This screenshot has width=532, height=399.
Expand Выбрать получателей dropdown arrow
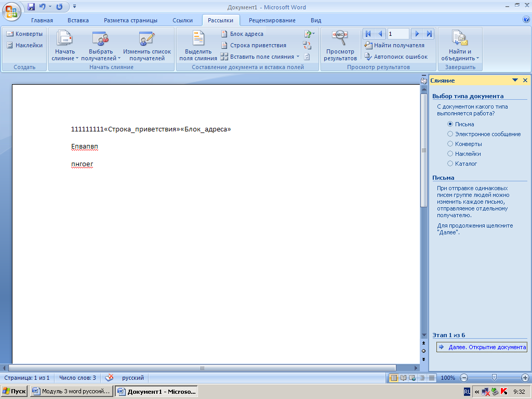tap(119, 58)
